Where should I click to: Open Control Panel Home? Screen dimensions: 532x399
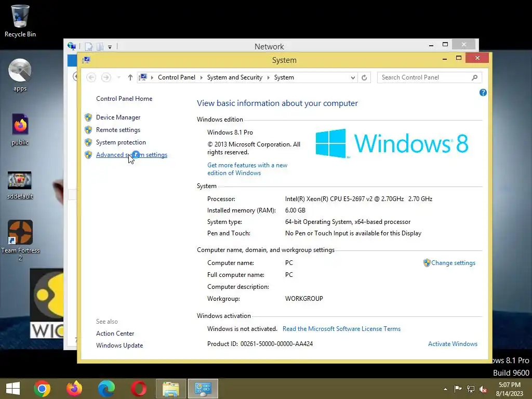tap(124, 99)
